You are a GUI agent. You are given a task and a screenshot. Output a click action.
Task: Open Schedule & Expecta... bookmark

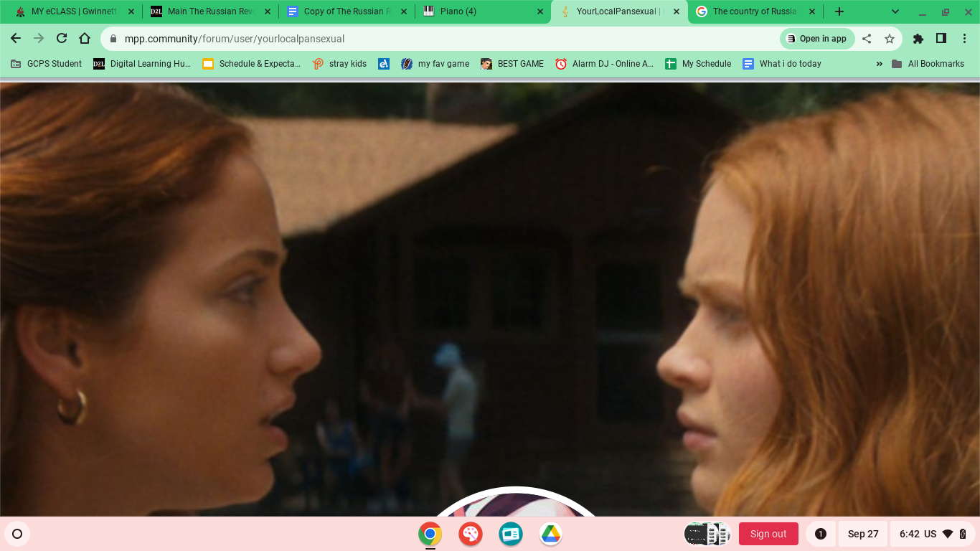coord(251,64)
